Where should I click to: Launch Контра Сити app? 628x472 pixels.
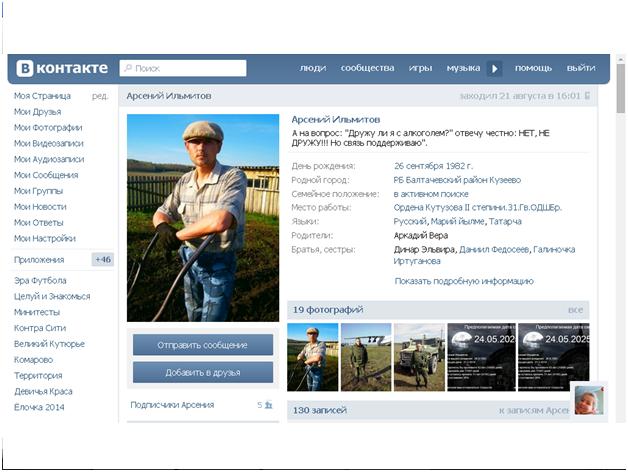40,328
